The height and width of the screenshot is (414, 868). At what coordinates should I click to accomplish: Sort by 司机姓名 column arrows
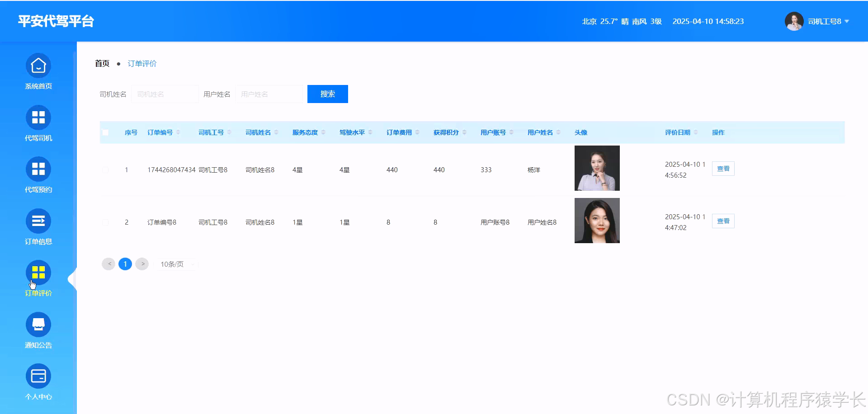coord(276,132)
